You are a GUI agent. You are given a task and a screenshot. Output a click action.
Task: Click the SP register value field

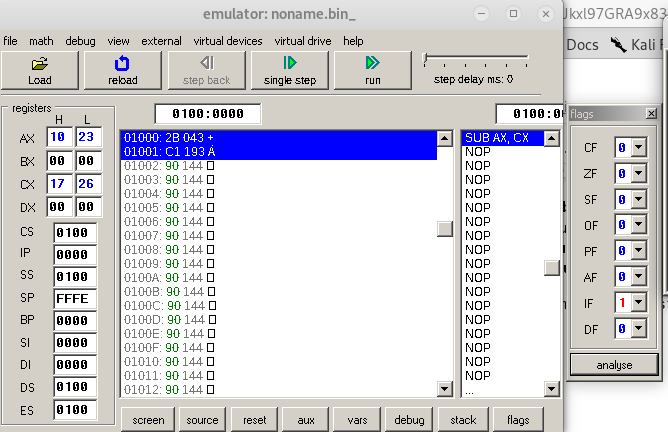(76, 298)
